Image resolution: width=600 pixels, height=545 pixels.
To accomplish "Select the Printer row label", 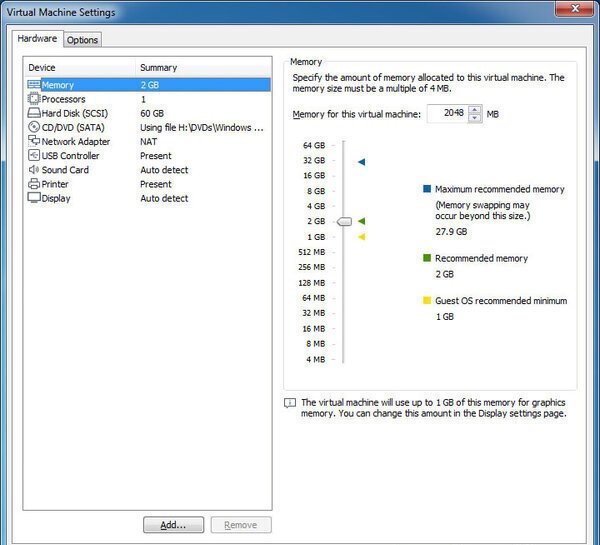I will (x=55, y=184).
